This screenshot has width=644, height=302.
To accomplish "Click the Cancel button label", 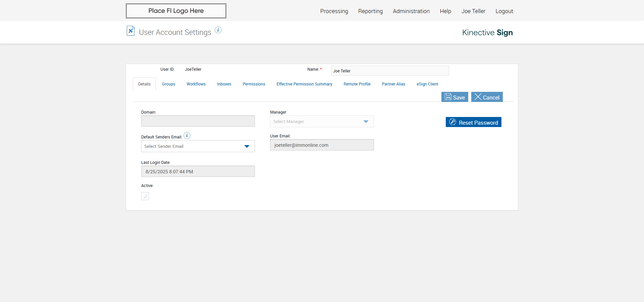I will 491,98.
